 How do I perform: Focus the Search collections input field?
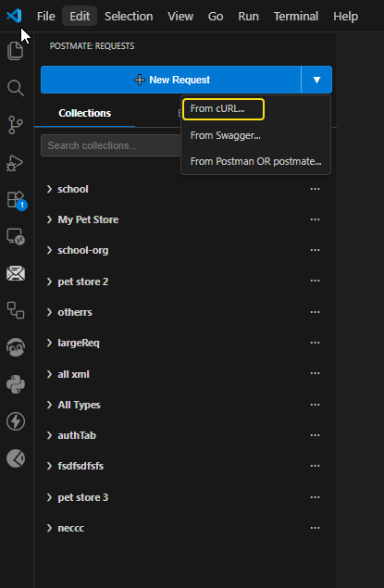coord(111,145)
